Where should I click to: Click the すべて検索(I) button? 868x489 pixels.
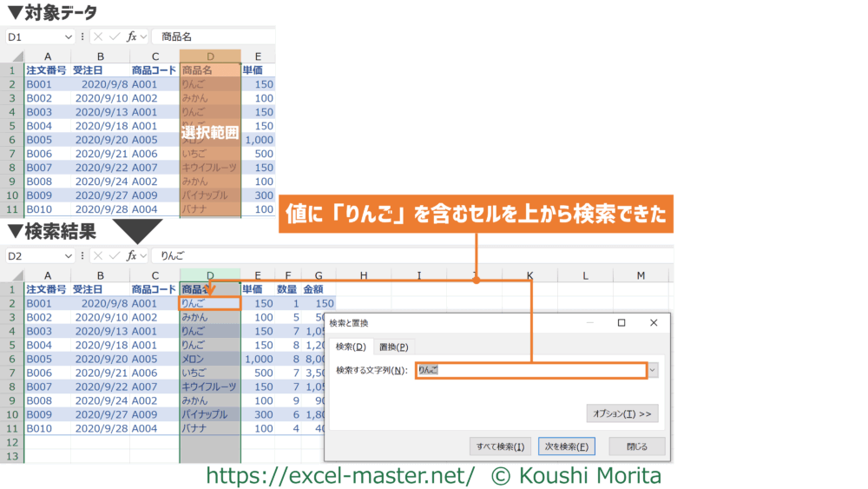coord(500,446)
